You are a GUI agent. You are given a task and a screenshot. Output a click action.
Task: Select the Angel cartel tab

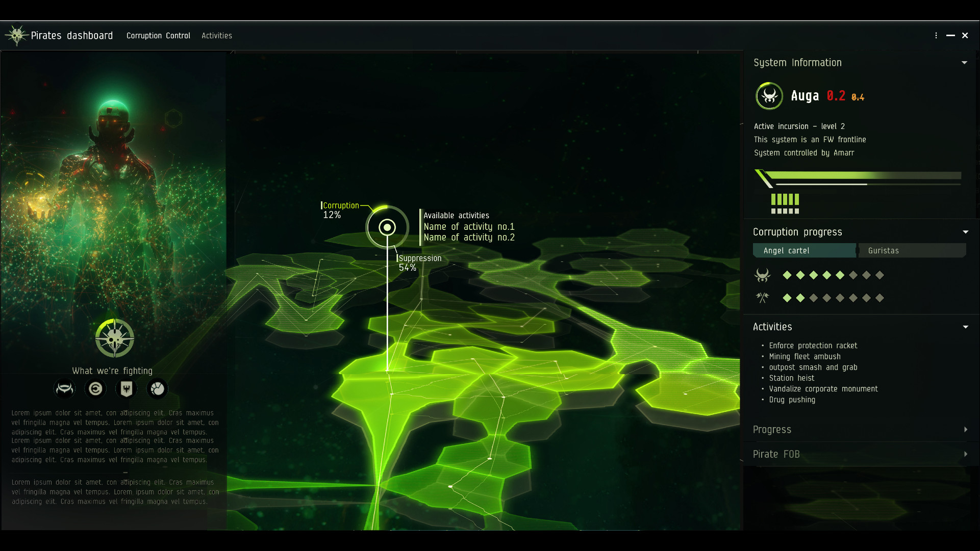[805, 250]
